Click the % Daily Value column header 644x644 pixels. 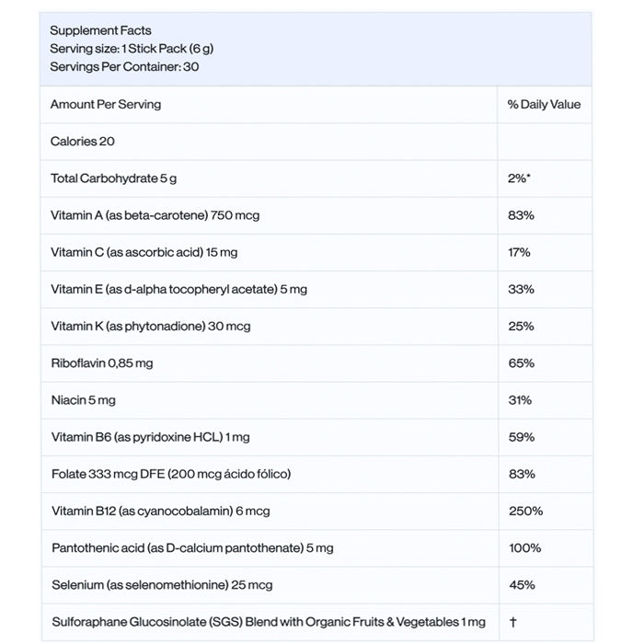click(544, 105)
